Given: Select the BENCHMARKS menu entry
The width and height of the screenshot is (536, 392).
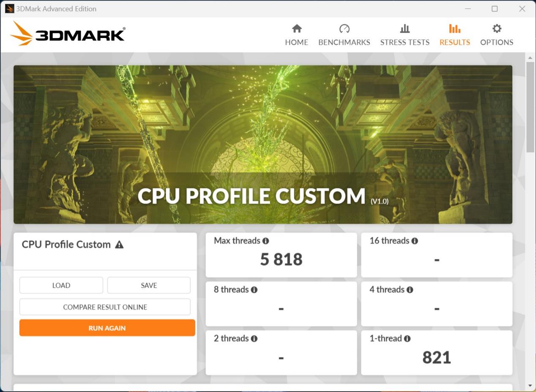Looking at the screenshot, I should tap(344, 42).
